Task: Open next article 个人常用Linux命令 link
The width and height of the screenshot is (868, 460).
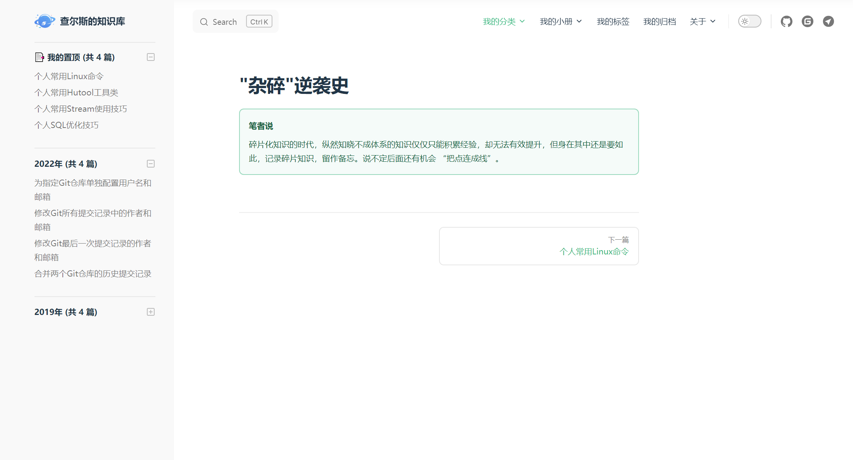Action: [594, 251]
